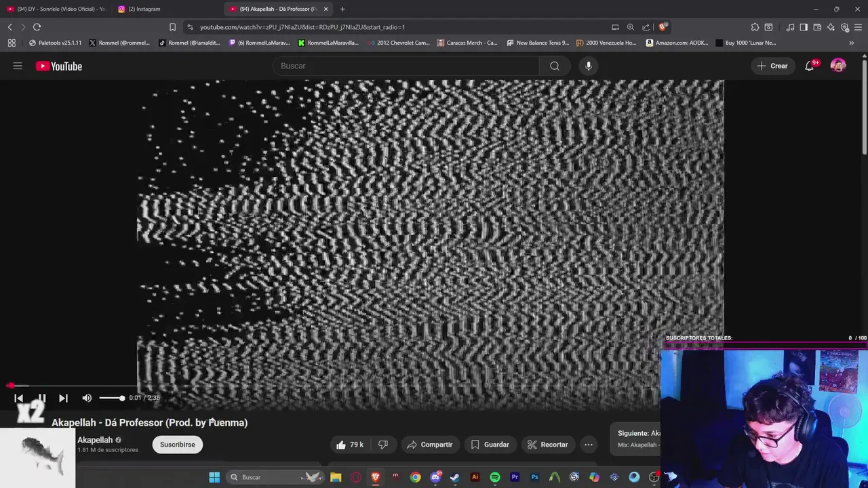Dislike the video with thumbs down
The width and height of the screenshot is (868, 488).
pos(383,445)
